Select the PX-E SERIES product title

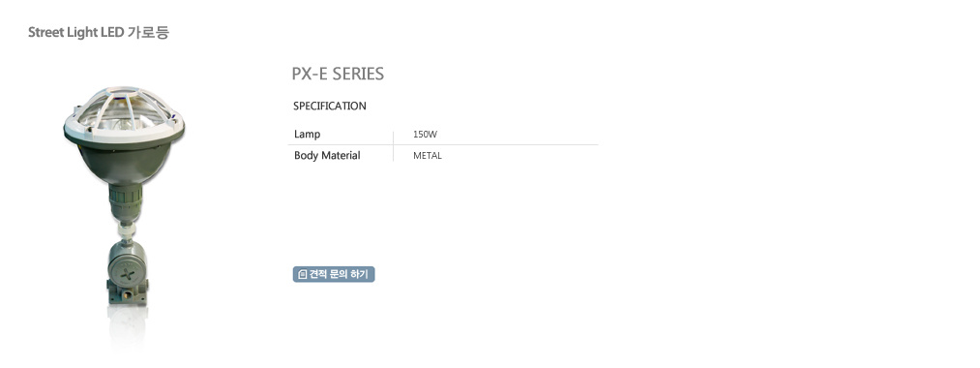pos(338,74)
